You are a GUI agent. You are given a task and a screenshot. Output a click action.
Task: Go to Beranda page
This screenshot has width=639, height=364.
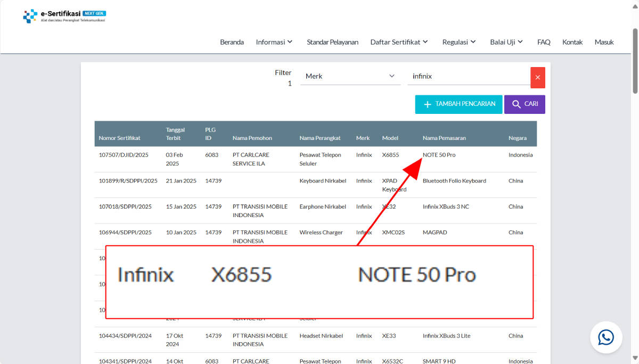pos(232,42)
